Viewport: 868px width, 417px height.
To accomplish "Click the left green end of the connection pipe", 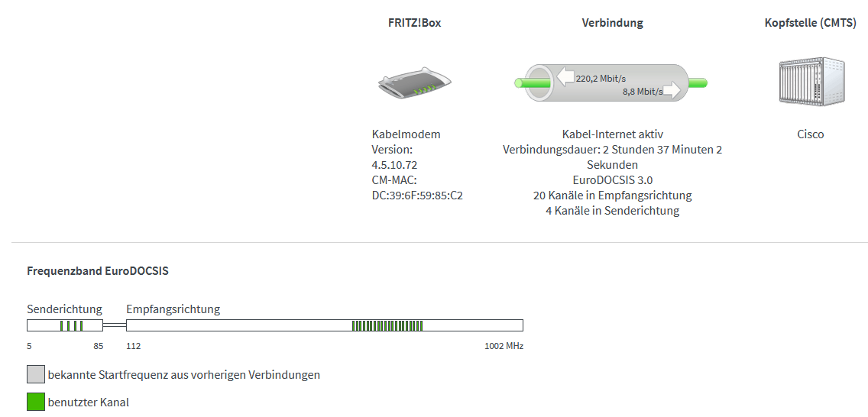I will (520, 82).
